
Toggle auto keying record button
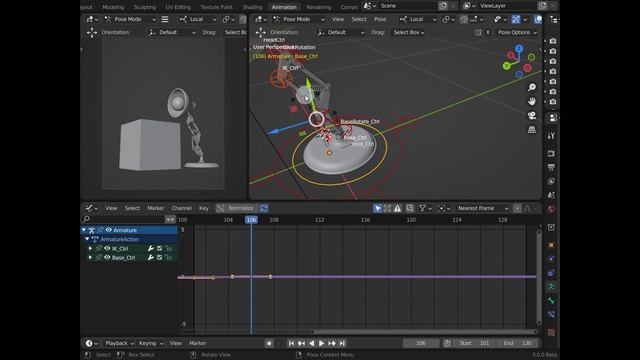pyautogui.click(x=269, y=343)
